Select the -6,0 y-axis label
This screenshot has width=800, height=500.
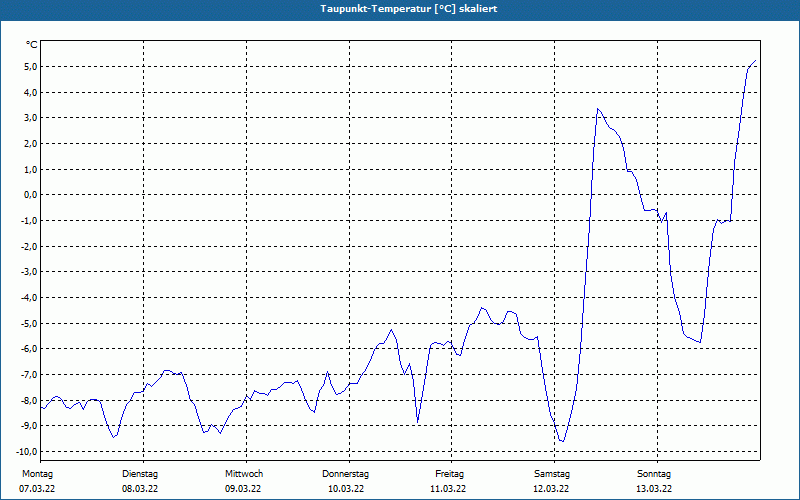pyautogui.click(x=28, y=349)
